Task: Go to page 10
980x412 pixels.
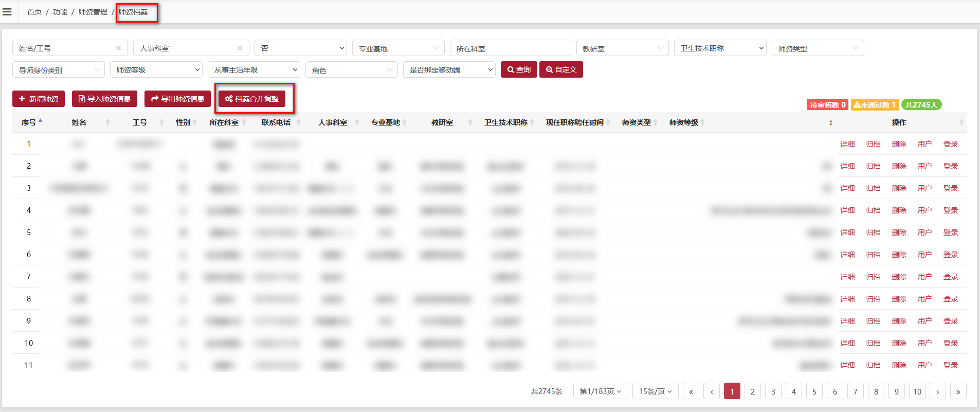Action: coord(917,391)
